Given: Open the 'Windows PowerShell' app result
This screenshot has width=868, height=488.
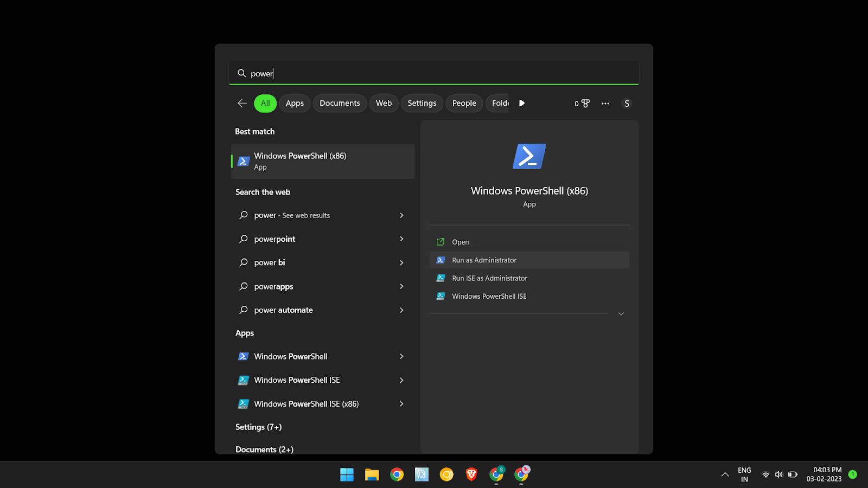Looking at the screenshot, I should tap(323, 356).
